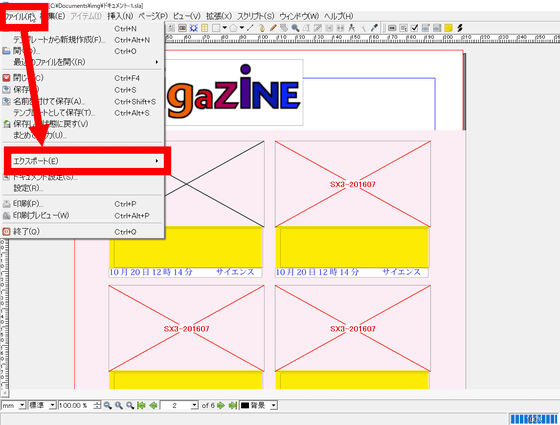The image size is (560, 425).
Task: Select the Render Frame tool
Action: [194, 28]
